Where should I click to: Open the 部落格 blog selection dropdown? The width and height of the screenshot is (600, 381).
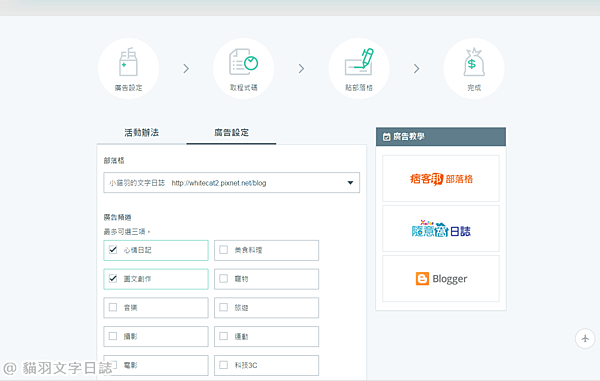(232, 182)
